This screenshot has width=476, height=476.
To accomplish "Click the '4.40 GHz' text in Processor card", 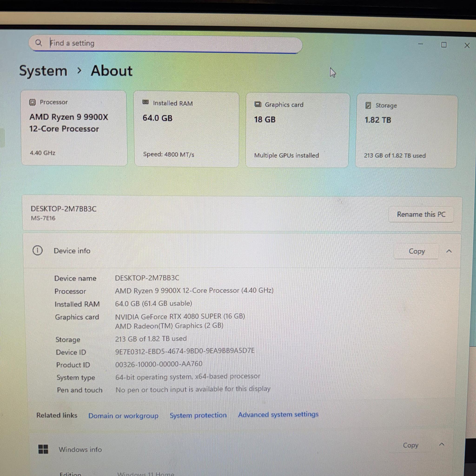I will (x=42, y=153).
